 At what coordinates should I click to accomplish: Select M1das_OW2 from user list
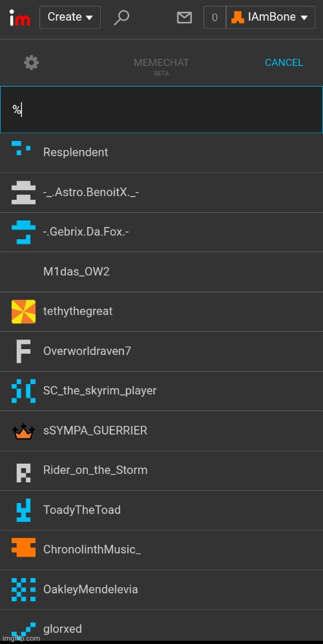161,272
